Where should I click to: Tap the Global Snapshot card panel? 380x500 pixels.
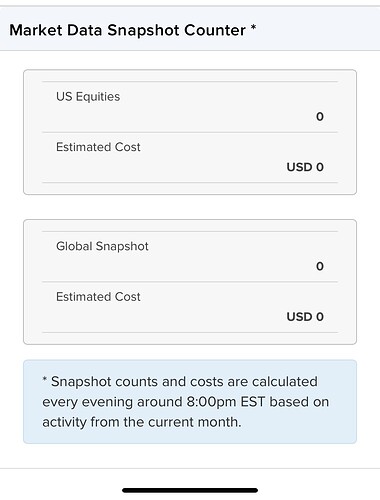pyautogui.click(x=190, y=282)
